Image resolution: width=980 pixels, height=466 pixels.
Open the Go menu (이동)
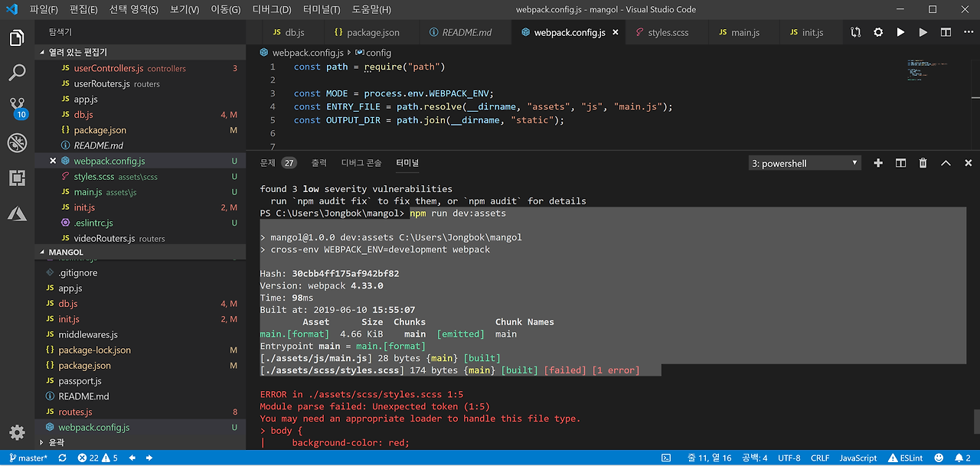(225, 10)
